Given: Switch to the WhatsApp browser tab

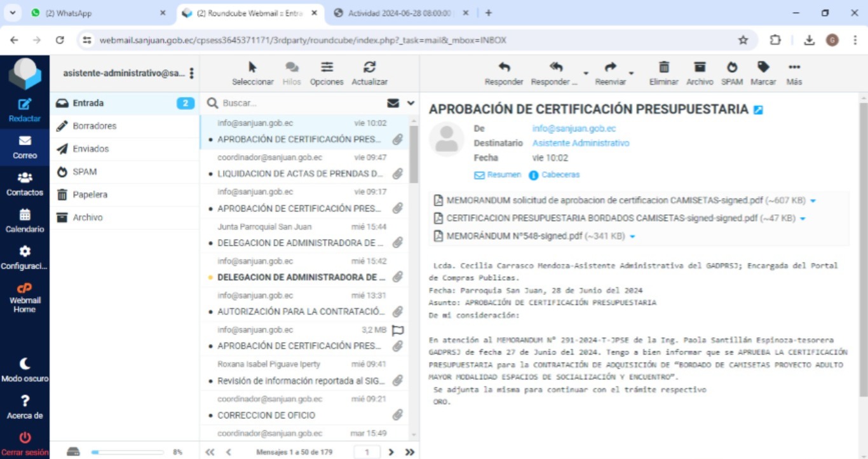Looking at the screenshot, I should (x=95, y=13).
